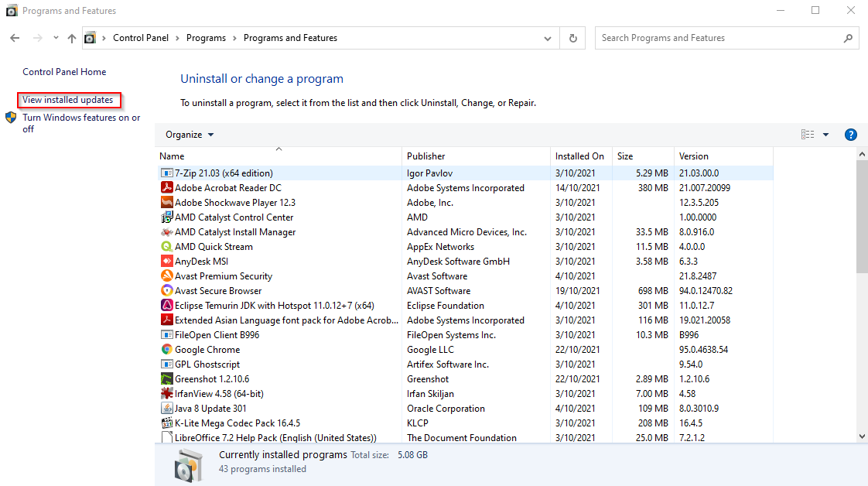Click the GPL Ghostscript icon

166,364
